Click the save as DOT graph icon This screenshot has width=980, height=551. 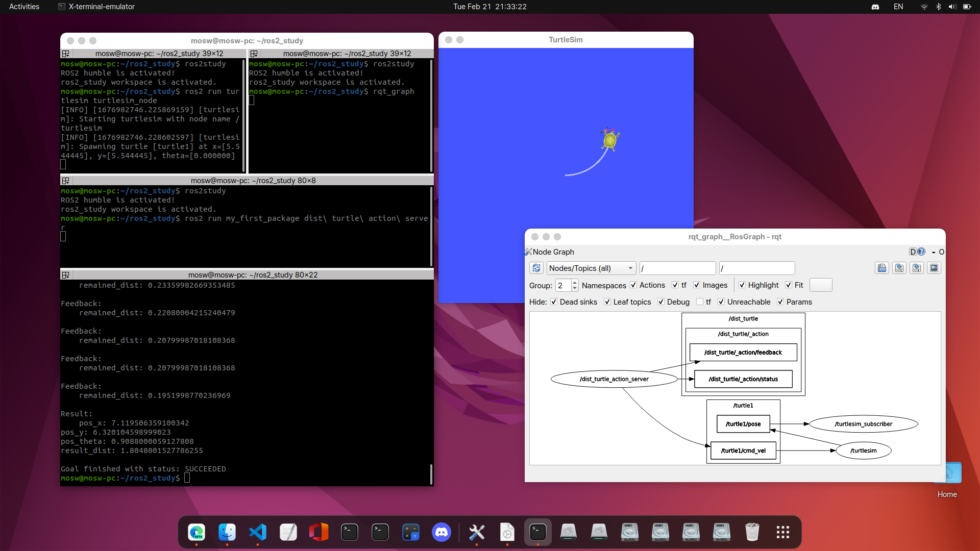tap(899, 268)
